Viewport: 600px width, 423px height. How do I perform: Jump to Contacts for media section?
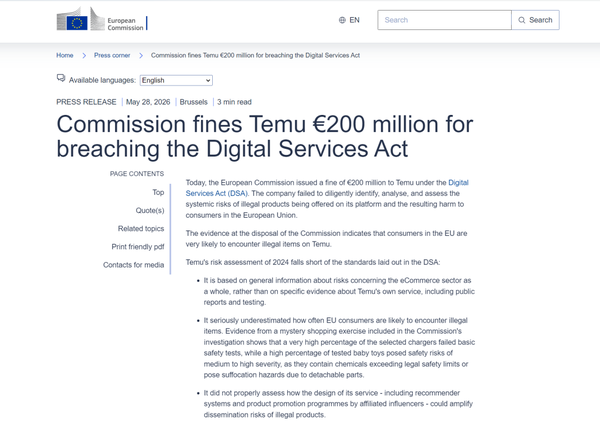(133, 265)
